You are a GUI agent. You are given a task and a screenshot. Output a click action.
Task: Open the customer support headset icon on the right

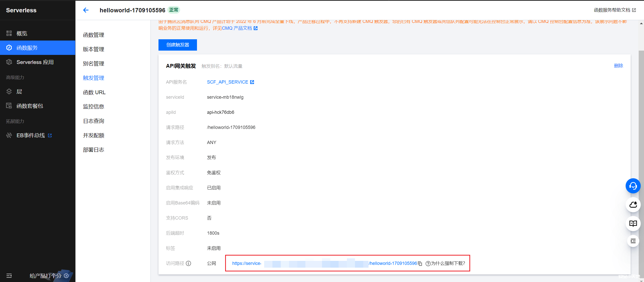tap(633, 186)
